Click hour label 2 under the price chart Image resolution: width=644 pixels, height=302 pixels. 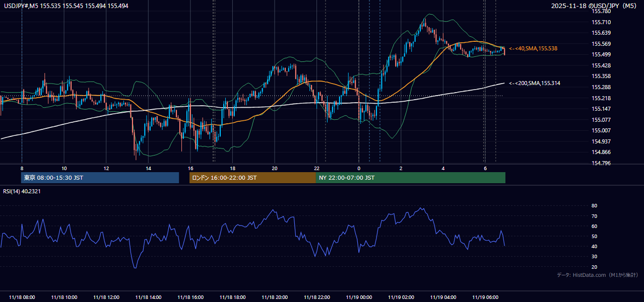tap(401, 168)
